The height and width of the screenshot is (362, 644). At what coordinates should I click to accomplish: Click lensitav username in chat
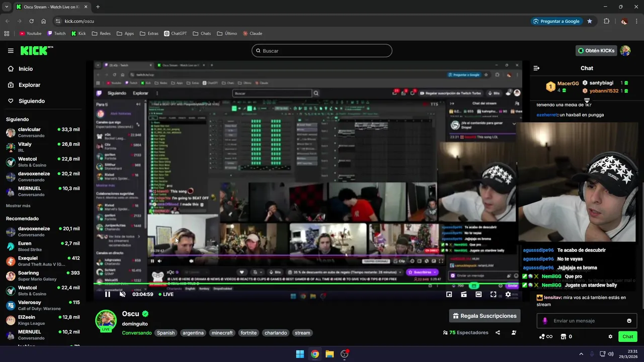pos(552,297)
